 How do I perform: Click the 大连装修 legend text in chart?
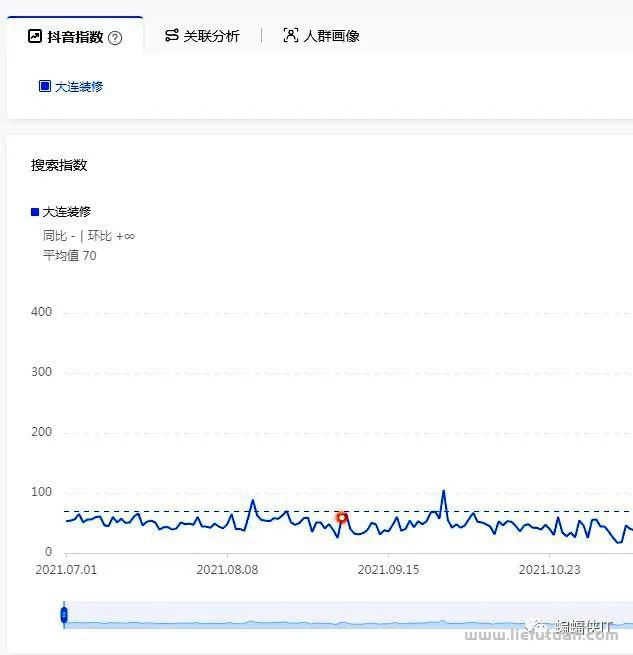[66, 212]
